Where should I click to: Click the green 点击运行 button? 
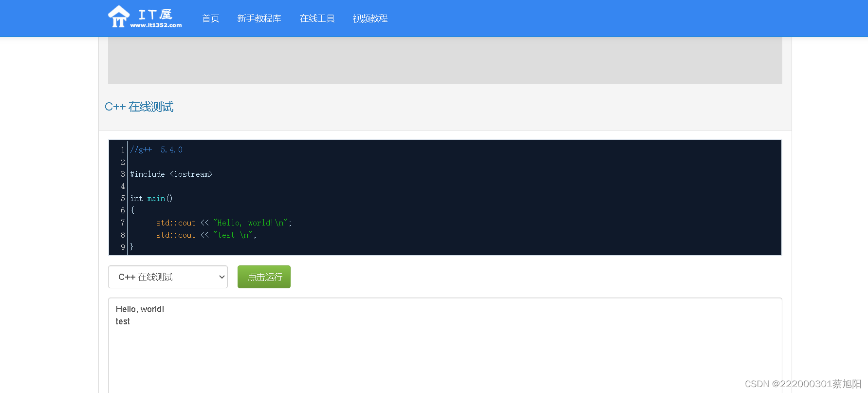click(x=264, y=277)
